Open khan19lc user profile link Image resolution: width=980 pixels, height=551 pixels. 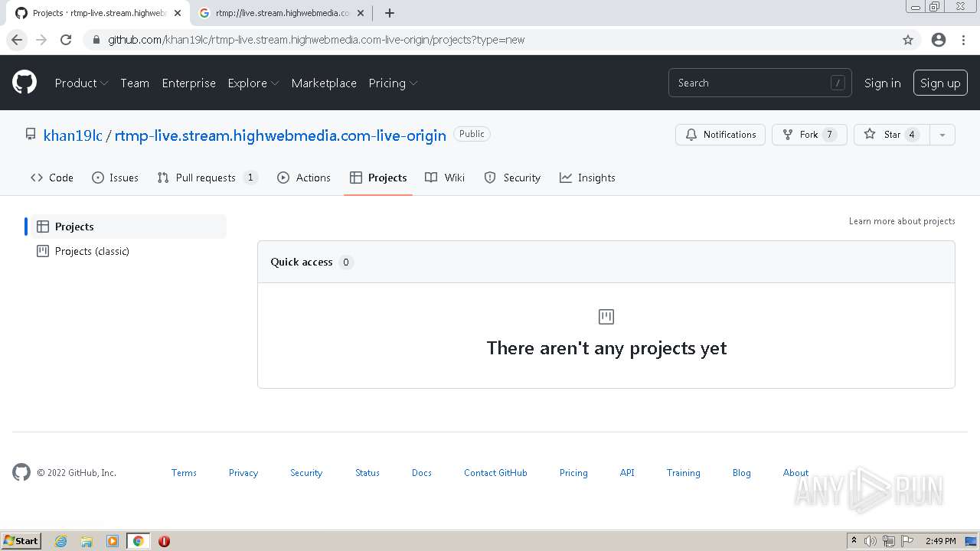coord(73,135)
